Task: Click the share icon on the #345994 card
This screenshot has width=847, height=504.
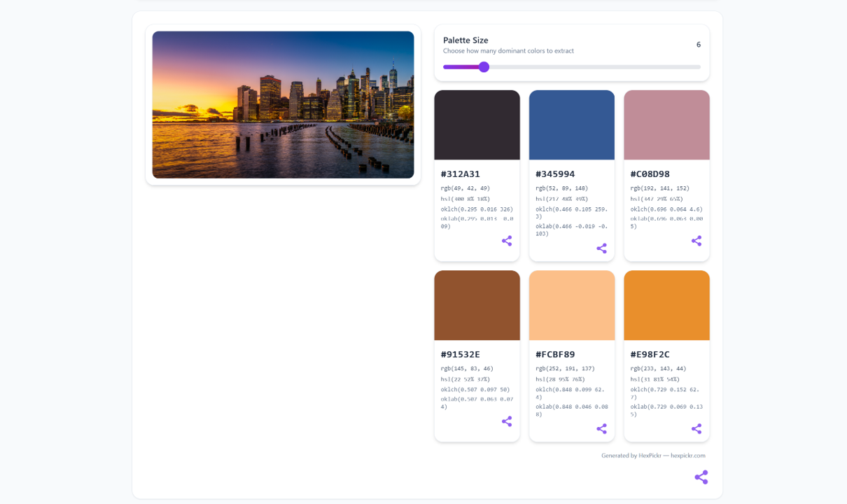Action: (601, 248)
